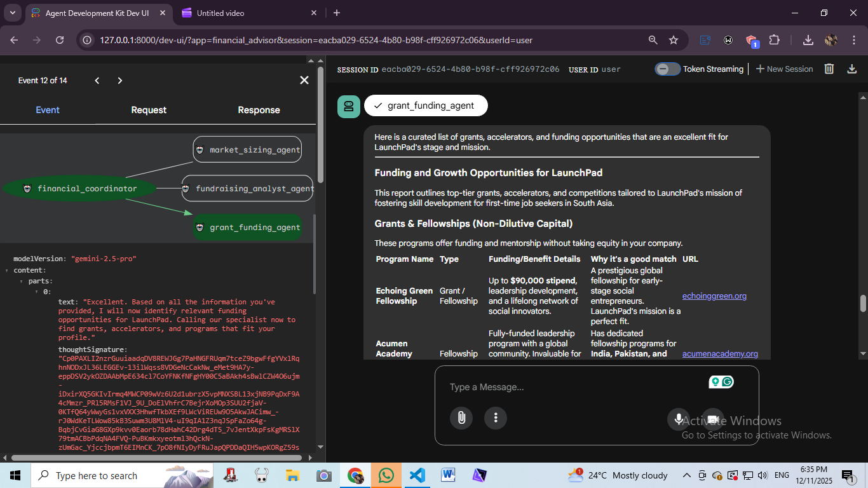Open the Windows Start menu
This screenshot has width=868, height=488.
[x=15, y=475]
